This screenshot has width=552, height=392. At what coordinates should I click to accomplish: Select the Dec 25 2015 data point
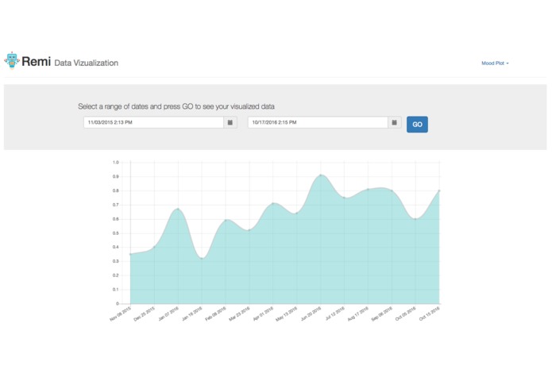click(x=154, y=247)
